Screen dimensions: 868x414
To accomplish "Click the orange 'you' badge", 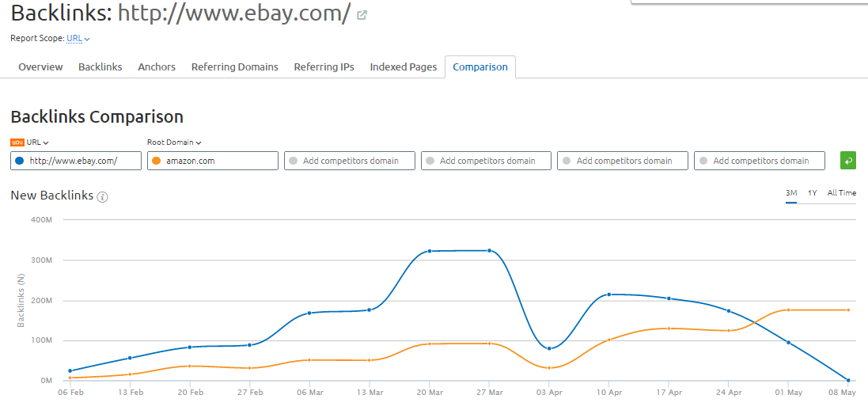I will (17, 142).
